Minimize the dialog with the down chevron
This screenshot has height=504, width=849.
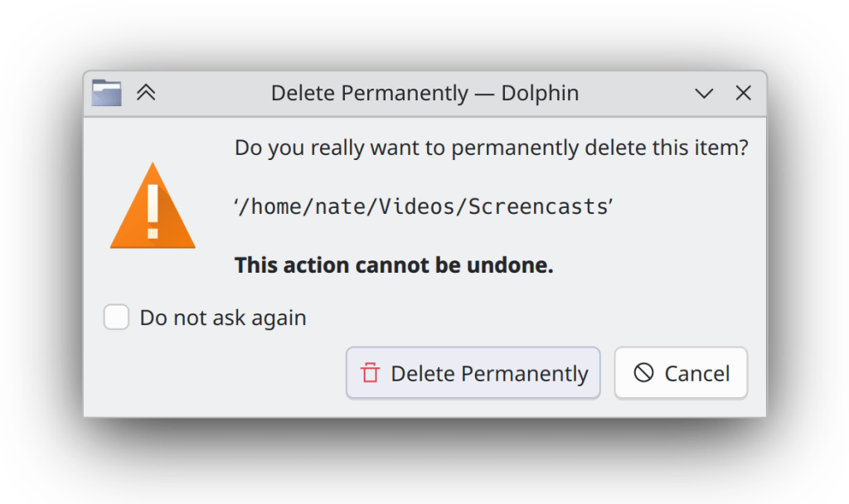pos(704,94)
